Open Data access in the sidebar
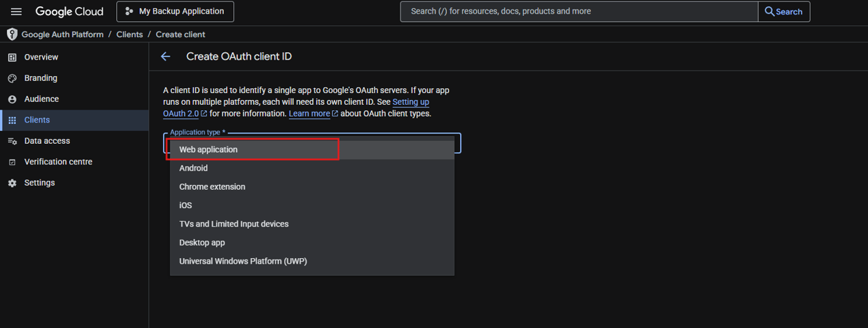Screen dimensions: 868x328 pos(74,141)
